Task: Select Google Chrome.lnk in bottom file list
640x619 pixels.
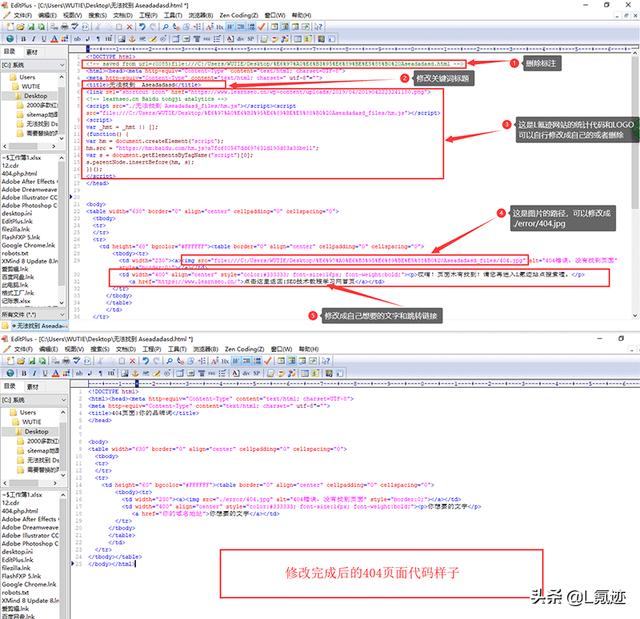Action: 29,584
